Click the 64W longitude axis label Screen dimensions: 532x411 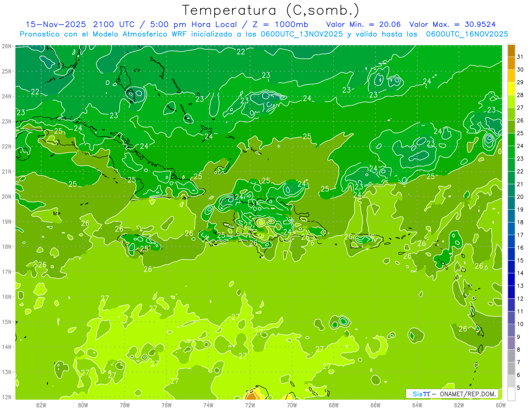[x=417, y=404]
